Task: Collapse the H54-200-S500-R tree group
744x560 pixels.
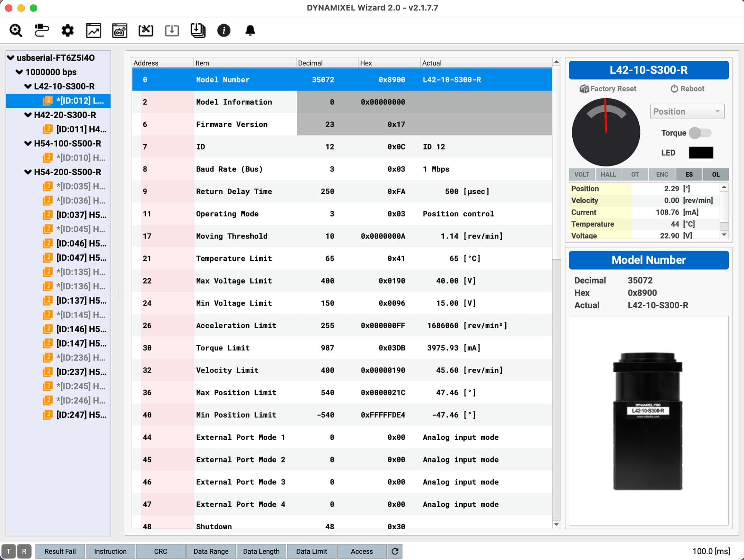Action: 28,172
